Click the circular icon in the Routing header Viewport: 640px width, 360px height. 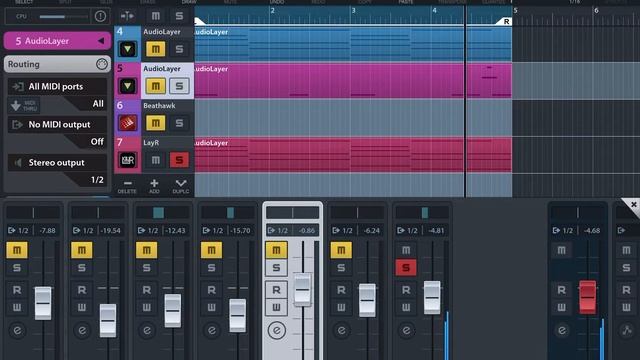click(x=102, y=64)
